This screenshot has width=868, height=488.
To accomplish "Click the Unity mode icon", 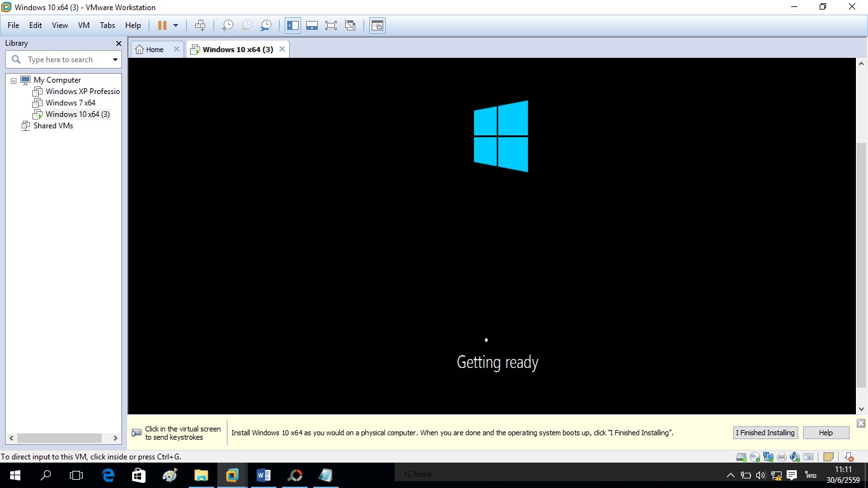I will [350, 25].
